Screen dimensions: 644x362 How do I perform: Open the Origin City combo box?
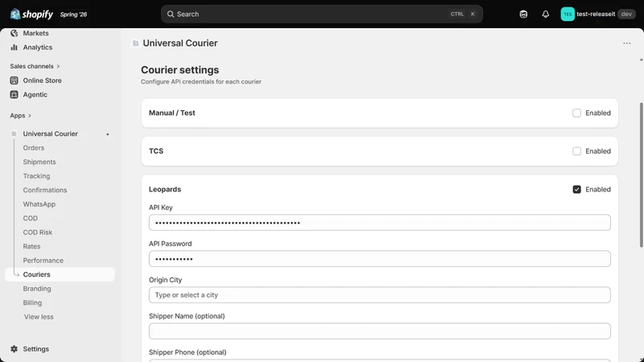(379, 295)
